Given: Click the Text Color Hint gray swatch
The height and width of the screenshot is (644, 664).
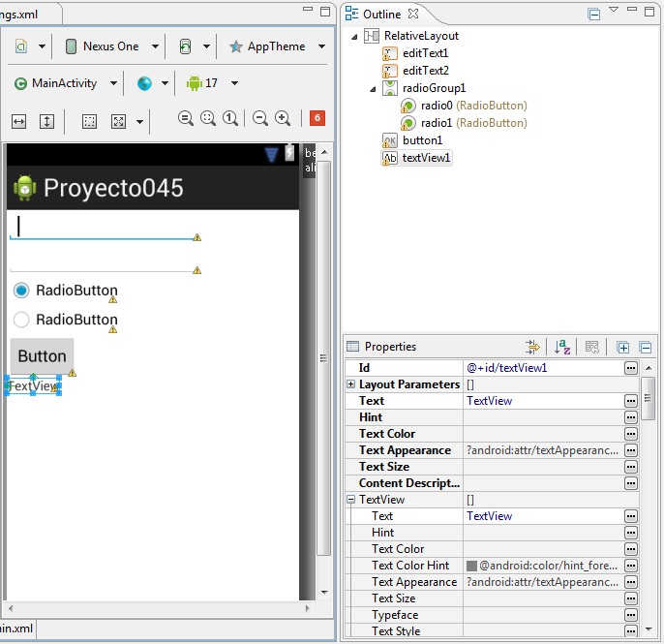Looking at the screenshot, I should tap(471, 566).
